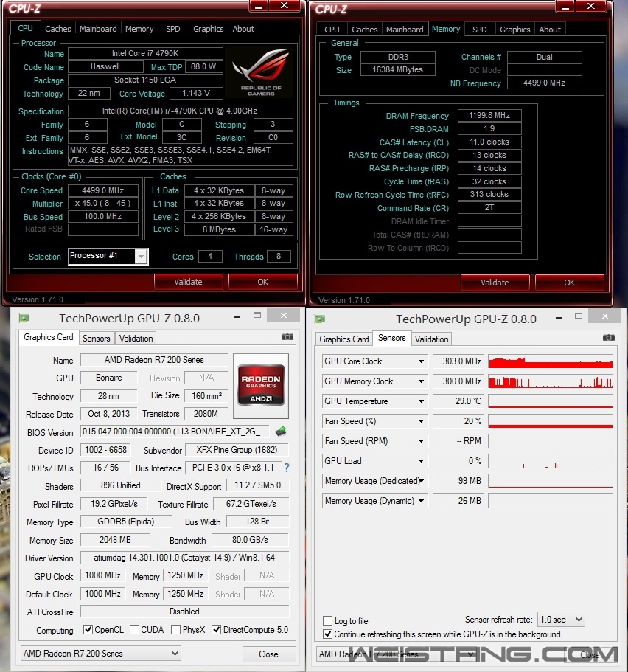
Task: Switch to CPU tab in right CPU-Z window
Action: 332,30
